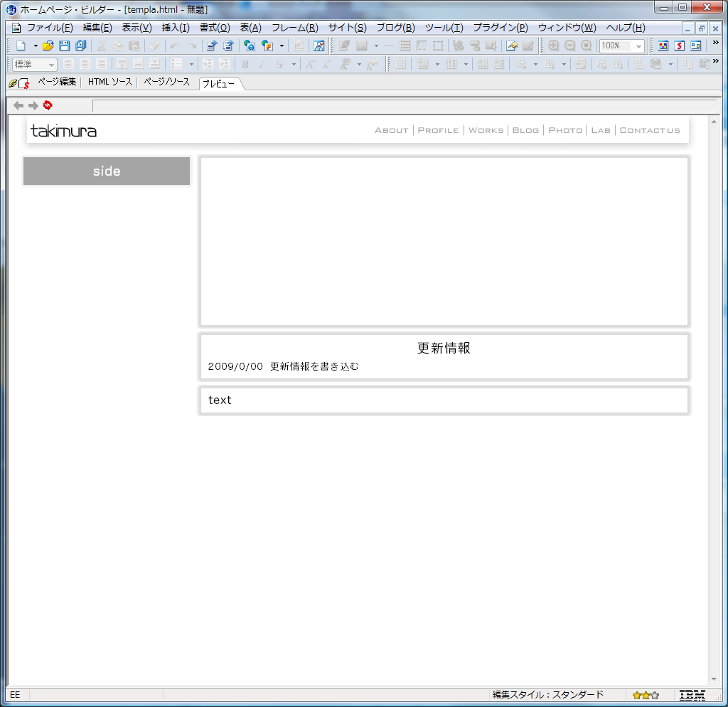Reload the preview with red refresh icon

48,105
